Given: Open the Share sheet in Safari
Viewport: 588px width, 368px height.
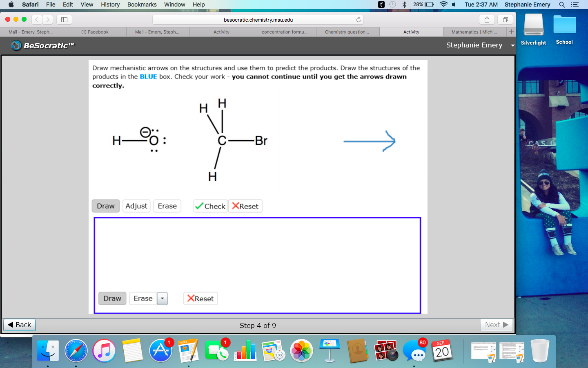Looking at the screenshot, I should (x=486, y=19).
